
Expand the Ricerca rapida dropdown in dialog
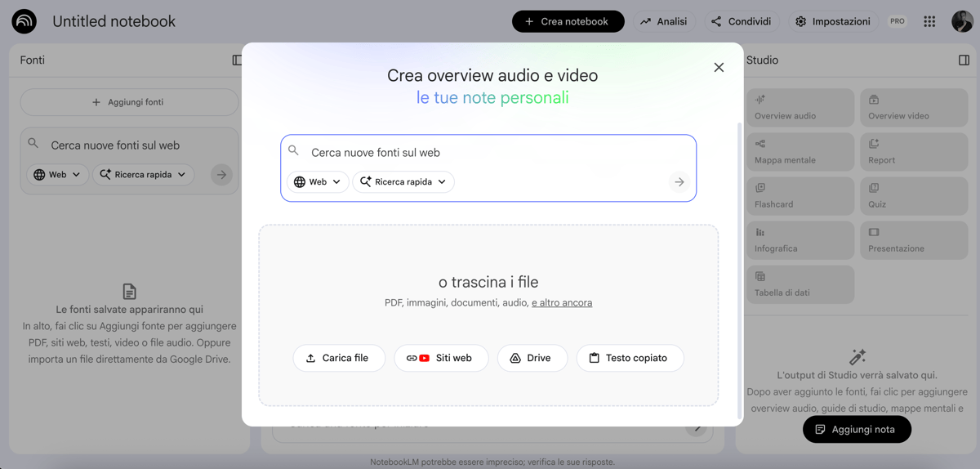coord(403,182)
